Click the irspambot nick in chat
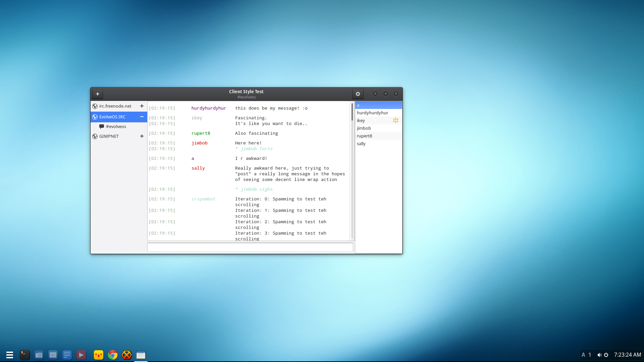The height and width of the screenshot is (362, 644). [x=204, y=199]
